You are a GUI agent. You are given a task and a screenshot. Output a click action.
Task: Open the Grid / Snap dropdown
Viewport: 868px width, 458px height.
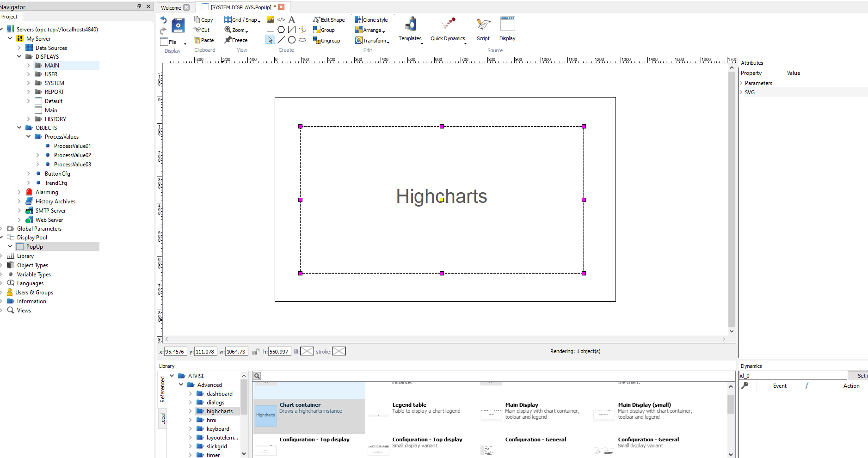coord(242,20)
